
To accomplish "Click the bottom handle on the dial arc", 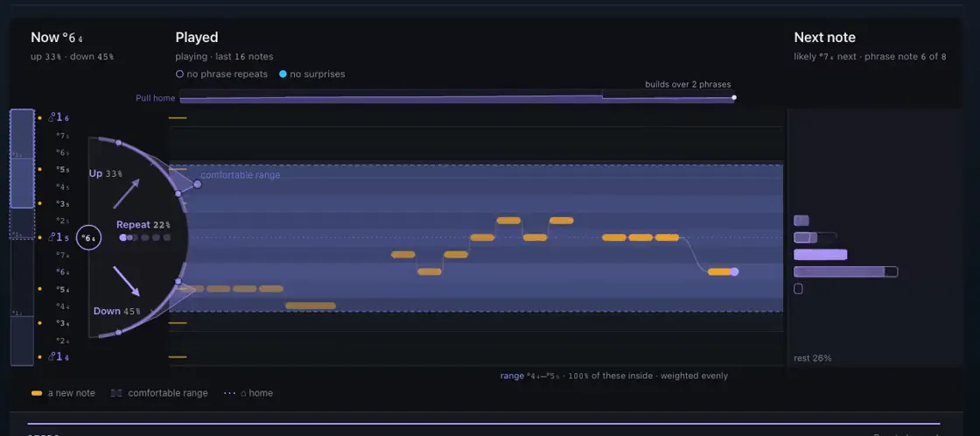I will [118, 332].
